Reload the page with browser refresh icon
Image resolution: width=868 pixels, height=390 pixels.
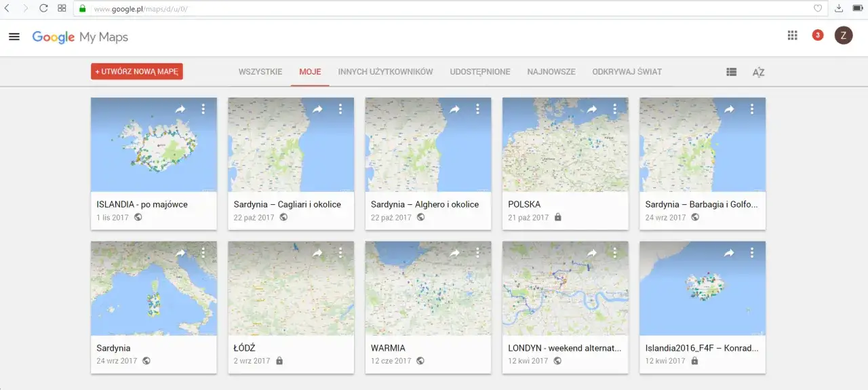click(43, 8)
